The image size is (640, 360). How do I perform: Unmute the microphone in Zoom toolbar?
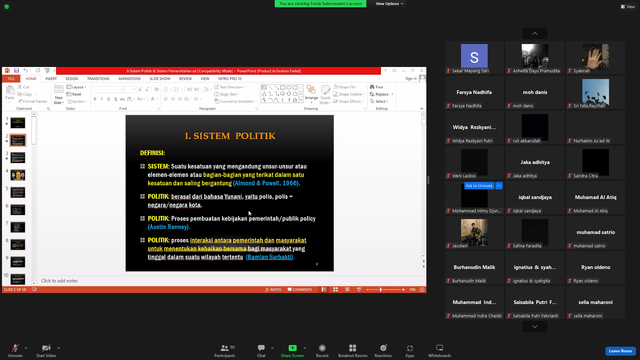(x=15, y=350)
